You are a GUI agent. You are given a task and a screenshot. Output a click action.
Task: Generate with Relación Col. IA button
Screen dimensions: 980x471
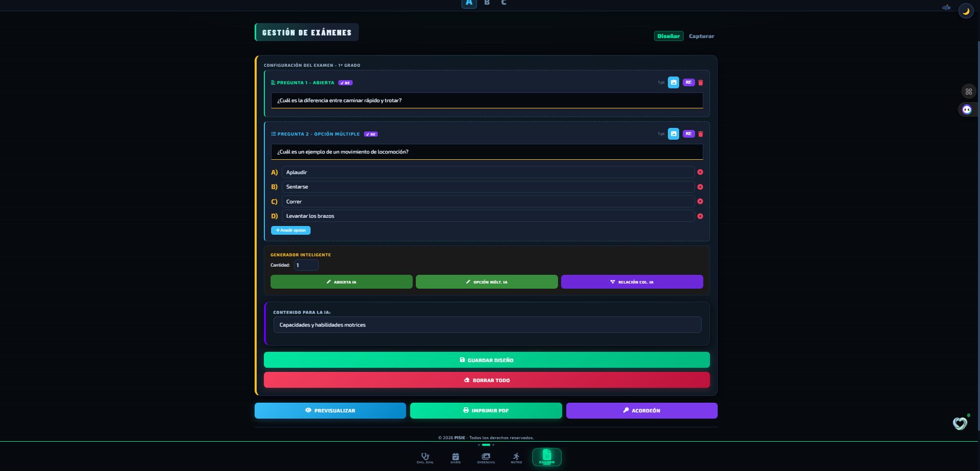tap(632, 282)
